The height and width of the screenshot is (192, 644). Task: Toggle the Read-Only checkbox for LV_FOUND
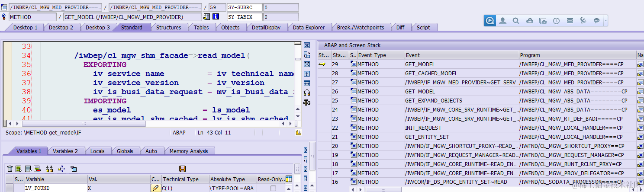click(x=273, y=188)
